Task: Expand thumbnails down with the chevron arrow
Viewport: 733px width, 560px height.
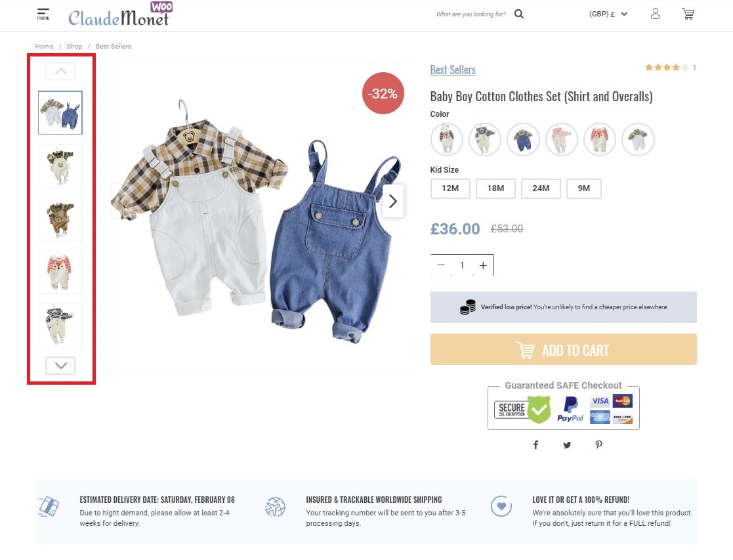Action: click(61, 366)
